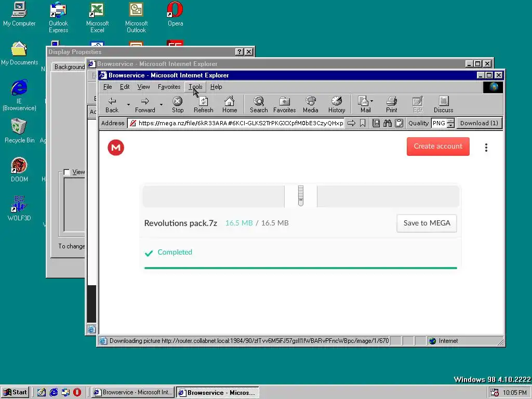This screenshot has width=532, height=399.
Task: Click the page icon beside the bookmark icon
Action: 376,123
